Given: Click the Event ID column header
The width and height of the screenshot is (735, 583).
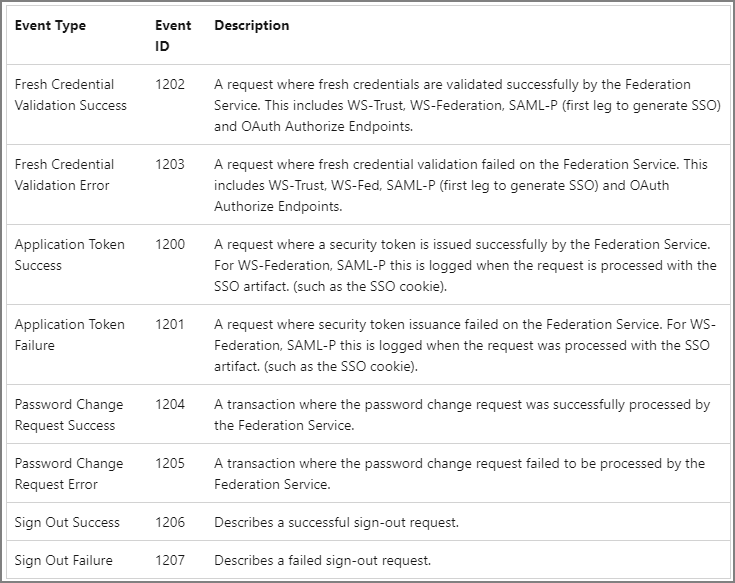Looking at the screenshot, I should pyautogui.click(x=173, y=35).
